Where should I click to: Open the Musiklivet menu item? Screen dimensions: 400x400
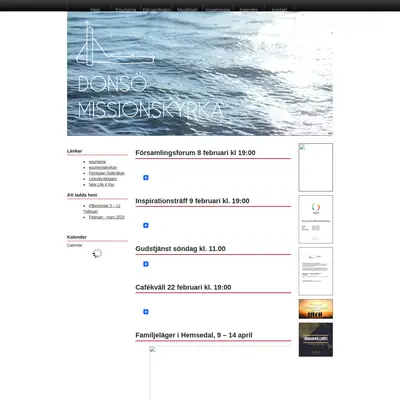(x=187, y=10)
